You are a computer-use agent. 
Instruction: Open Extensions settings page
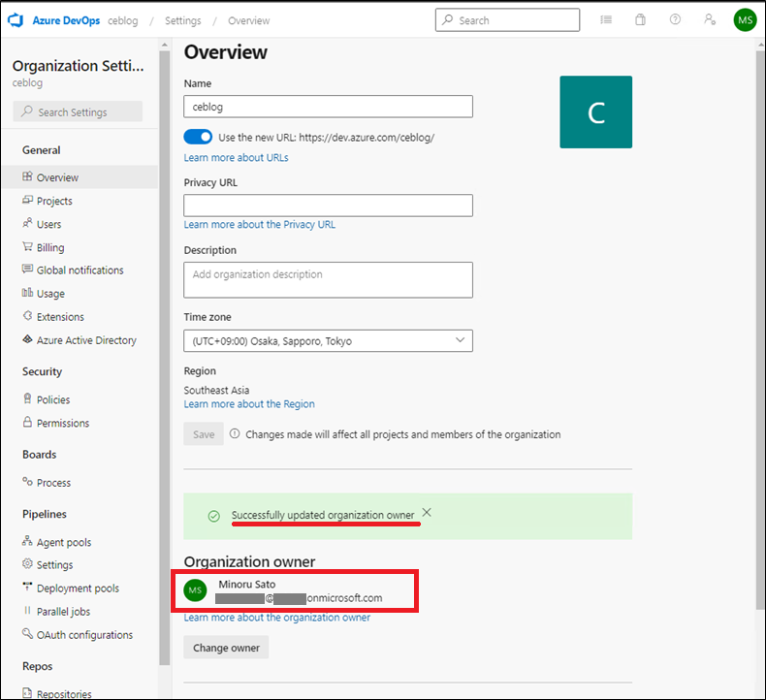(x=60, y=317)
